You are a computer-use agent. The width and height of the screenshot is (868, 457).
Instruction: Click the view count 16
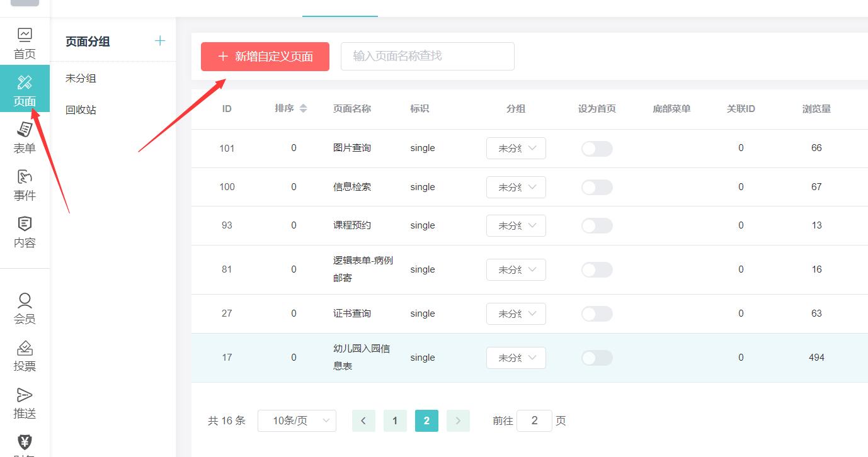pyautogui.click(x=816, y=269)
